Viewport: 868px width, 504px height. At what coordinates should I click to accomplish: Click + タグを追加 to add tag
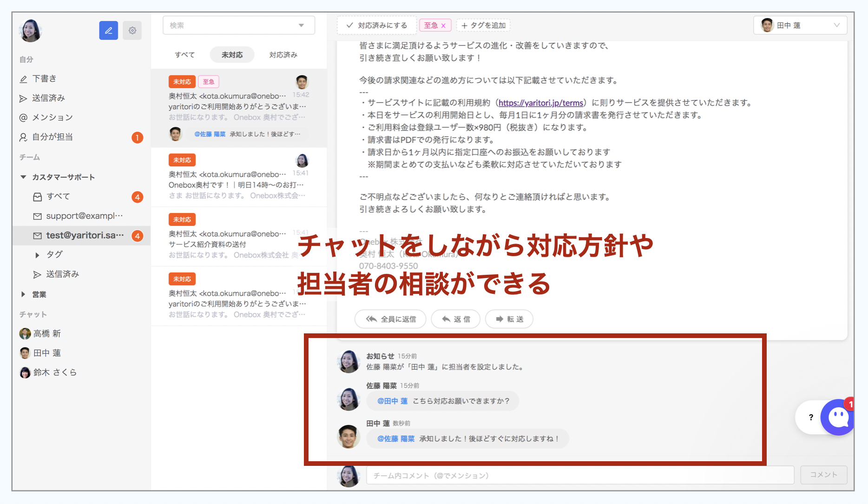483,26
